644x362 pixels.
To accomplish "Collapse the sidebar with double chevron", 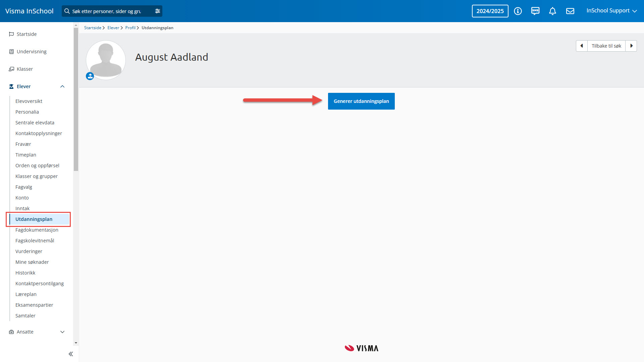I will click(71, 354).
